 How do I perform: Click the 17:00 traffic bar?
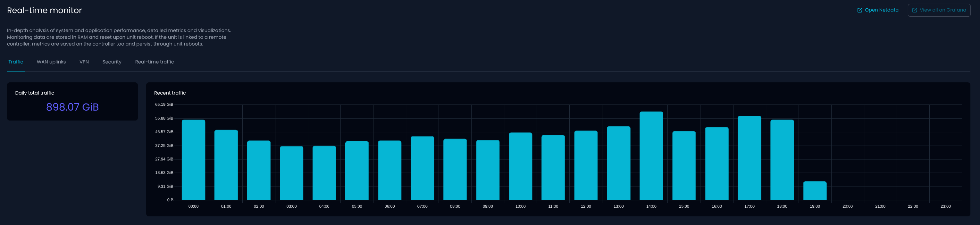(749, 158)
